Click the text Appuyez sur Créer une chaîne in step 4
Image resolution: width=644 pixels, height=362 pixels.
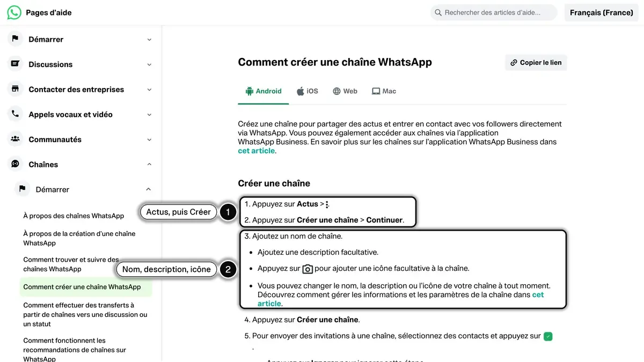(305, 320)
